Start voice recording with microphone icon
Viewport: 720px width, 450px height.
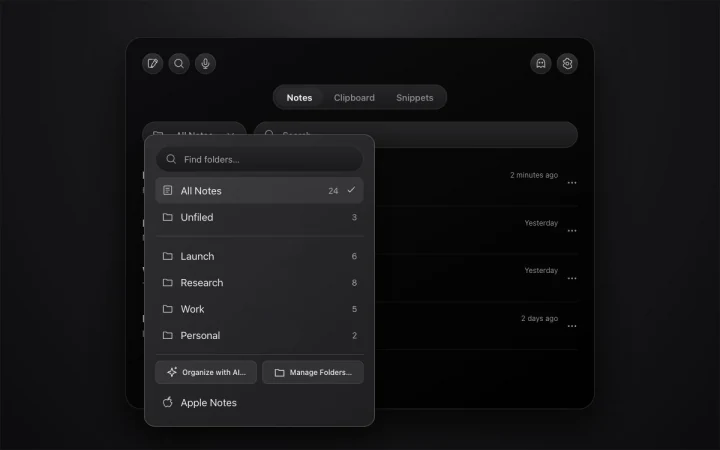click(205, 63)
